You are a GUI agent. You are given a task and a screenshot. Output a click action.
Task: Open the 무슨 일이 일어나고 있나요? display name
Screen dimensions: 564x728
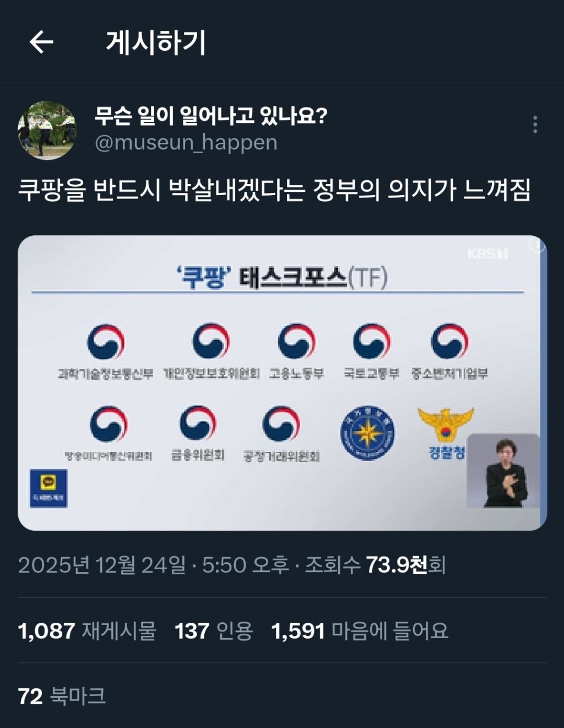211,116
